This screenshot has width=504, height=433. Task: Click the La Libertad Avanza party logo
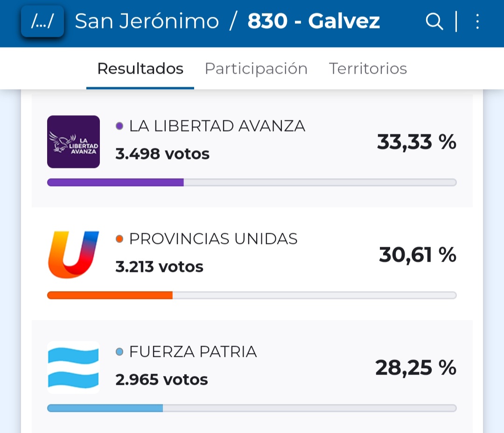73,141
